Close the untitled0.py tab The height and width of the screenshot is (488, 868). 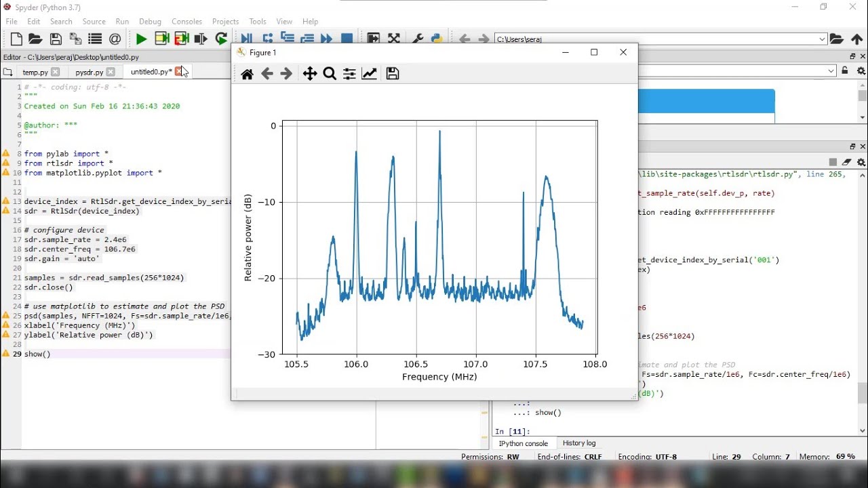click(180, 72)
